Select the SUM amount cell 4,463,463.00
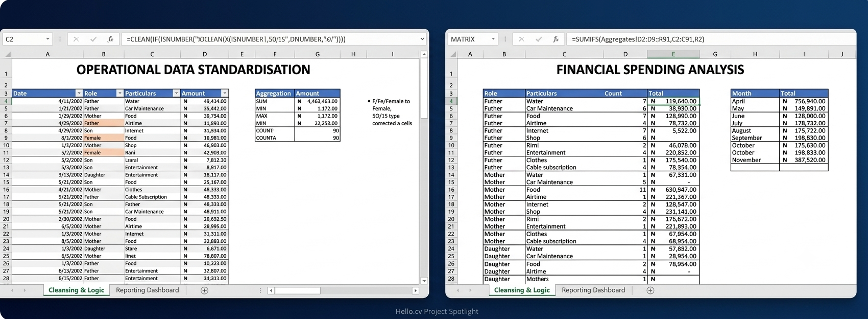Viewport: 868px width, 319px height. (x=318, y=101)
